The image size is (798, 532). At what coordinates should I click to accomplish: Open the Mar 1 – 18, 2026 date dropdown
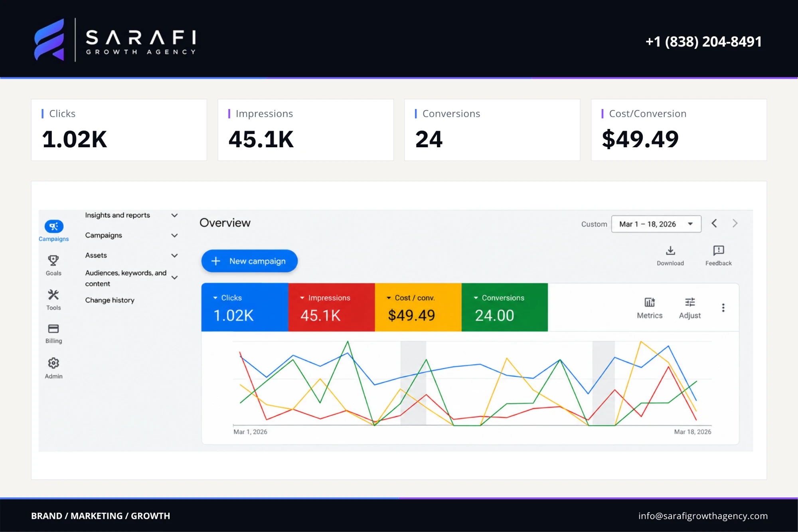(656, 224)
